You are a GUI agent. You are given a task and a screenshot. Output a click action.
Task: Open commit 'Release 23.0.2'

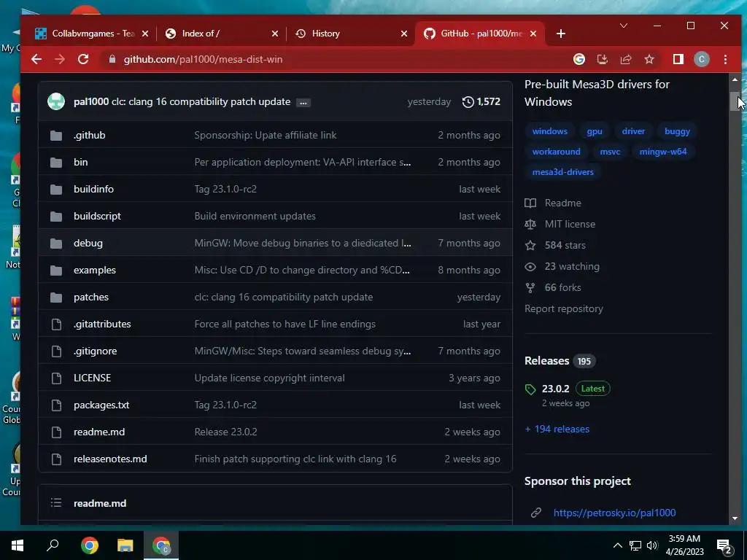226,432
